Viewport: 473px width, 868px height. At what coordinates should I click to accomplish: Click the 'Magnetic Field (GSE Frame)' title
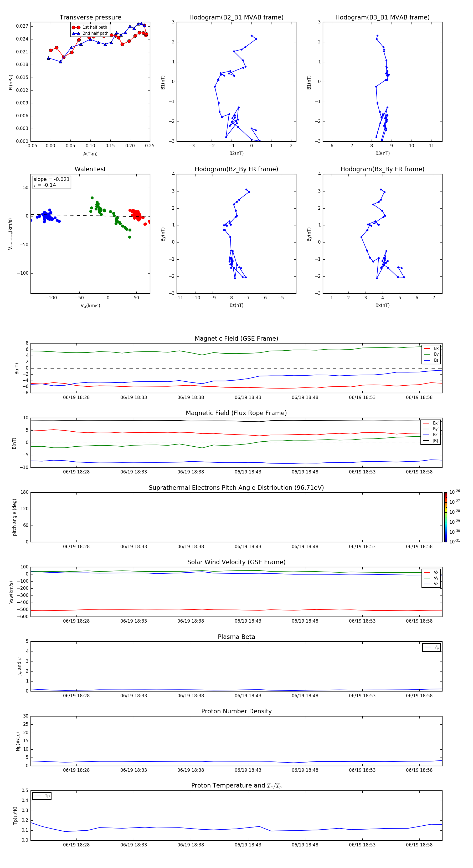[x=236, y=339]
